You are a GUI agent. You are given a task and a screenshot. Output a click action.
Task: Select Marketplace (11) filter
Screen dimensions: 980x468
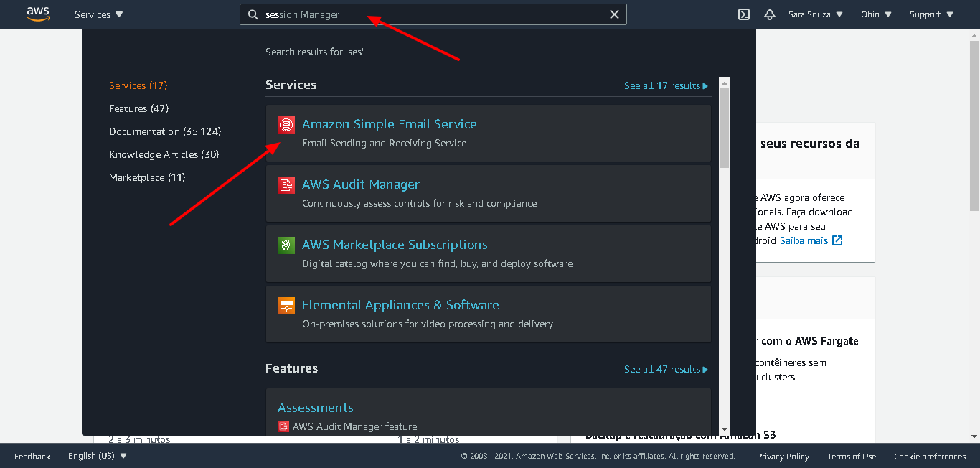tap(147, 177)
